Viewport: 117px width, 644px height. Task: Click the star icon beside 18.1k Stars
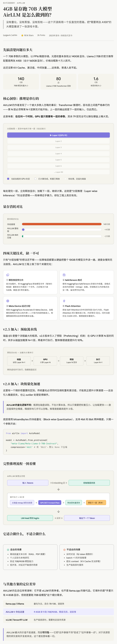(22, 35)
